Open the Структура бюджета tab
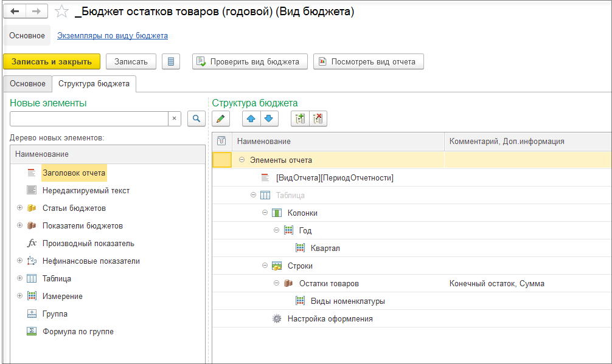The height and width of the screenshot is (364, 612). 94,83
